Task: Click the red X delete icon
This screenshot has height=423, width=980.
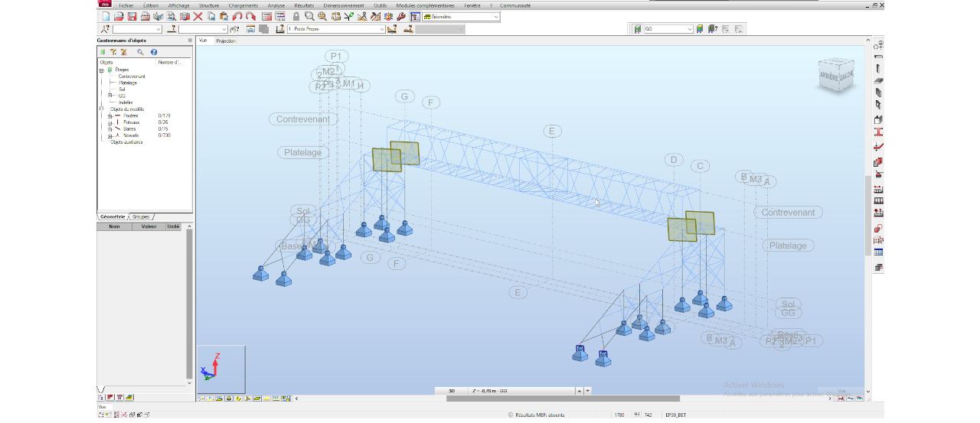Action: click(x=198, y=16)
